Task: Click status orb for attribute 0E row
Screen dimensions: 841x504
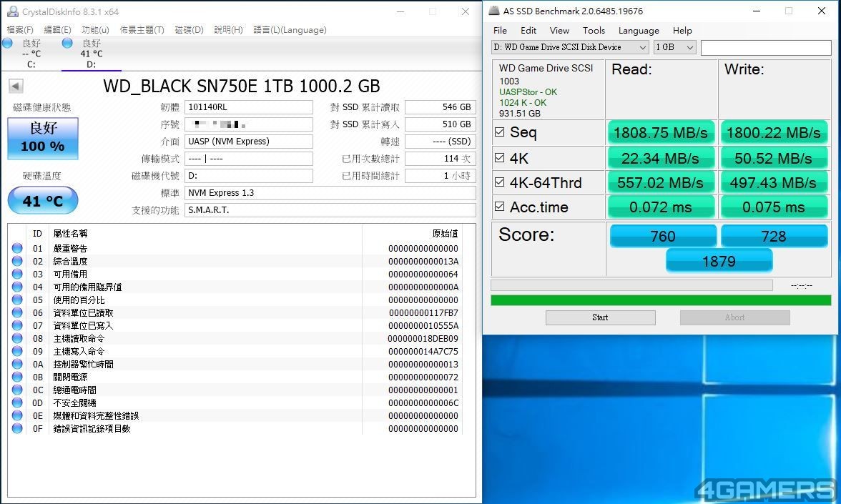Action: (x=17, y=415)
